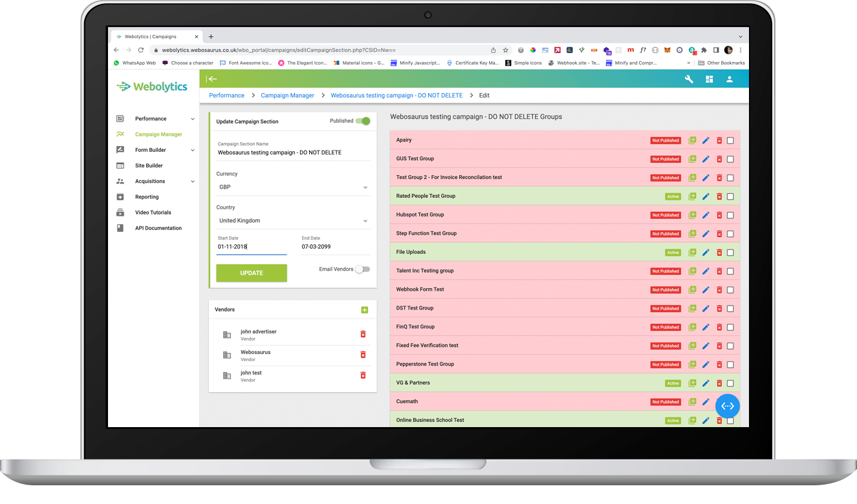Open the dashboard grid icon in header

pos(709,79)
